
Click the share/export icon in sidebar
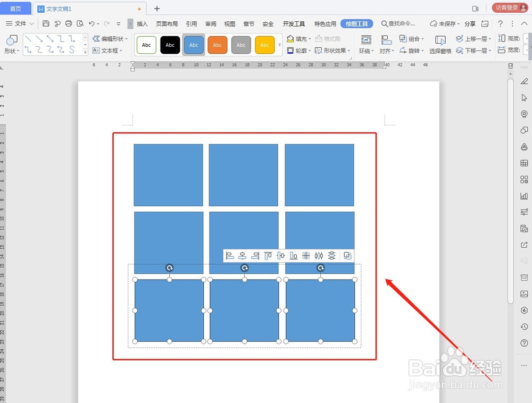point(524,245)
